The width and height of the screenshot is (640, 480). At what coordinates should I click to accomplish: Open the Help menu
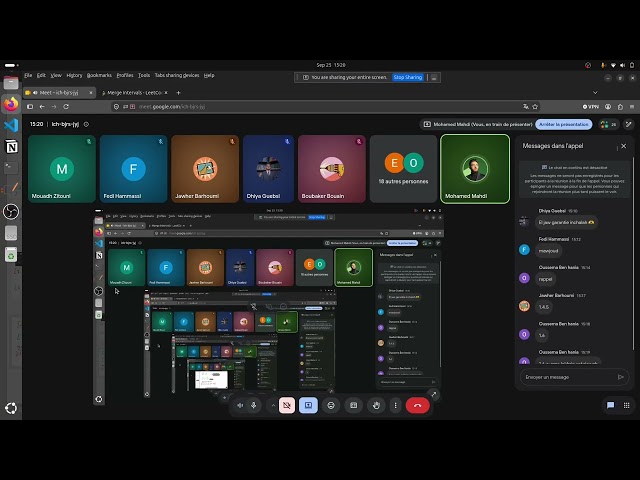(209, 75)
